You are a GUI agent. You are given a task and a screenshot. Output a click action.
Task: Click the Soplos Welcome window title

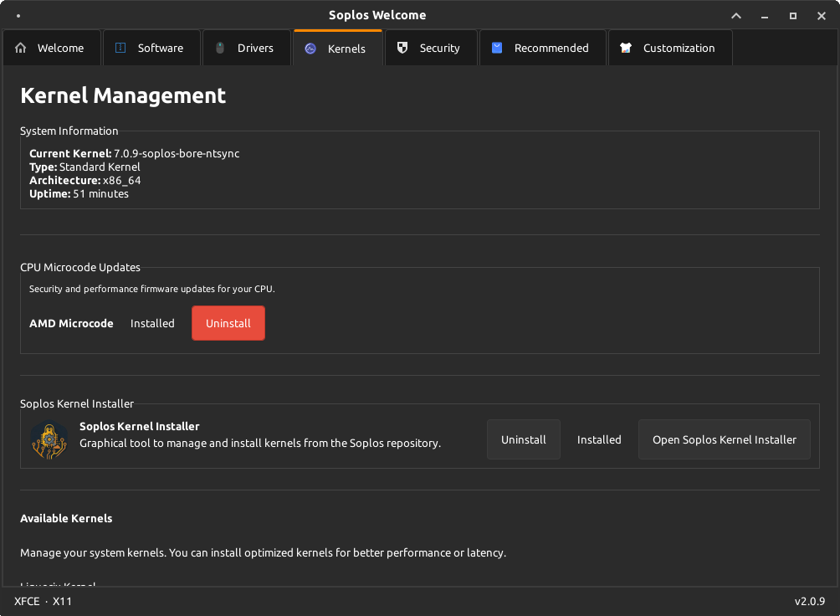[377, 15]
